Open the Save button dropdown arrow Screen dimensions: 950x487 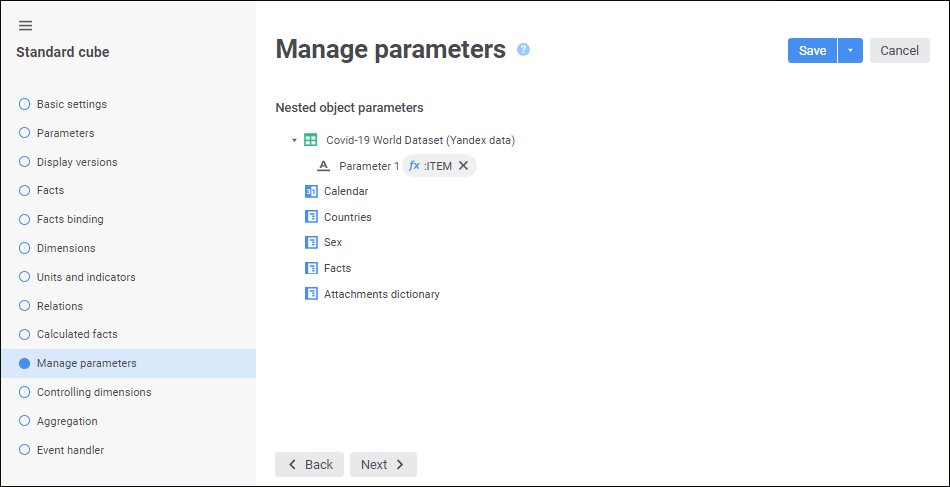(850, 51)
